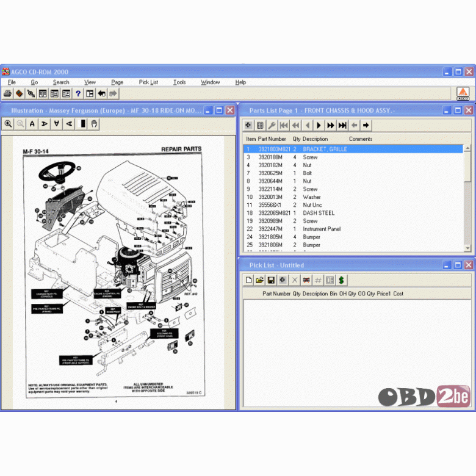Open the File menu

(12, 82)
